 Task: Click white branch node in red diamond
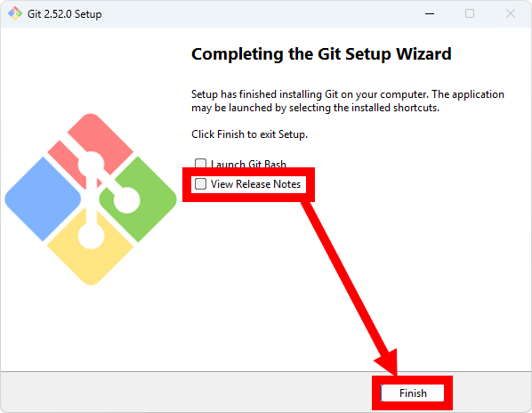point(91,165)
